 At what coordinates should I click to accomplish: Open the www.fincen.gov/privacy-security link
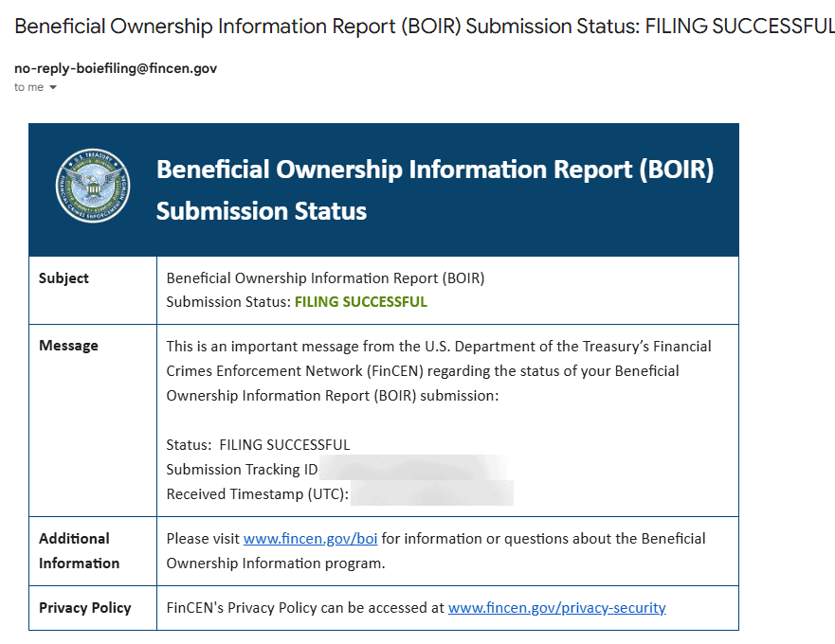[556, 608]
